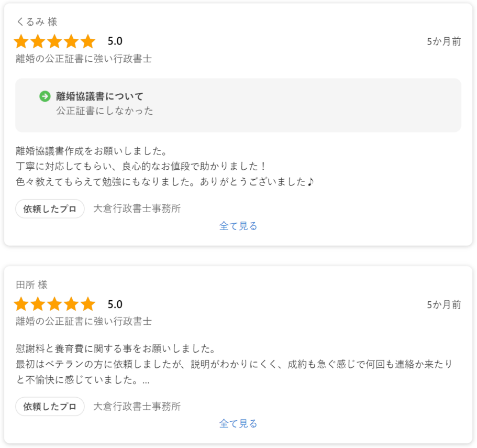Click the reviewer name くるみ 様
This screenshot has width=477, height=448.
click(37, 22)
